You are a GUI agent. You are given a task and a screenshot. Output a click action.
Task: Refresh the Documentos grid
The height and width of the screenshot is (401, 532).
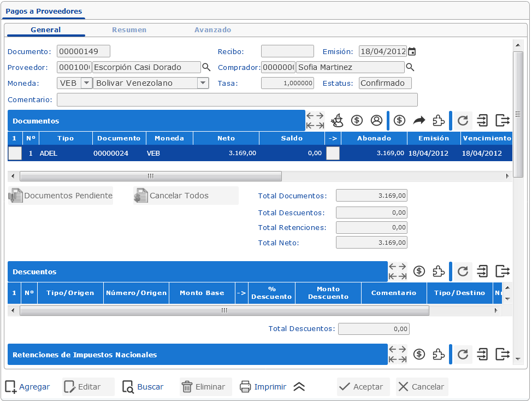[462, 120]
